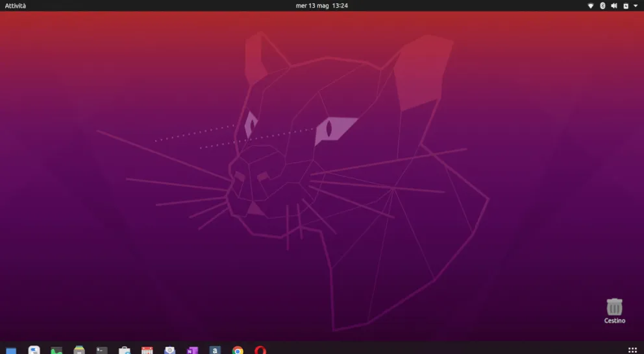The width and height of the screenshot is (644, 354).
Task: Open the Amazon launcher in the dock
Action: [215, 350]
